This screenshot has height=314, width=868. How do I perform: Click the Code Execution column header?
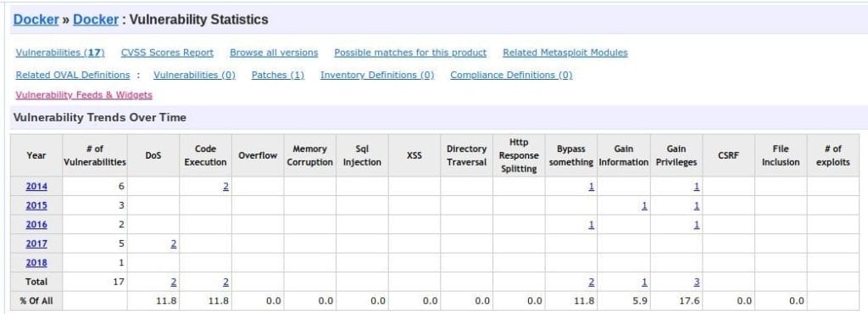[205, 155]
